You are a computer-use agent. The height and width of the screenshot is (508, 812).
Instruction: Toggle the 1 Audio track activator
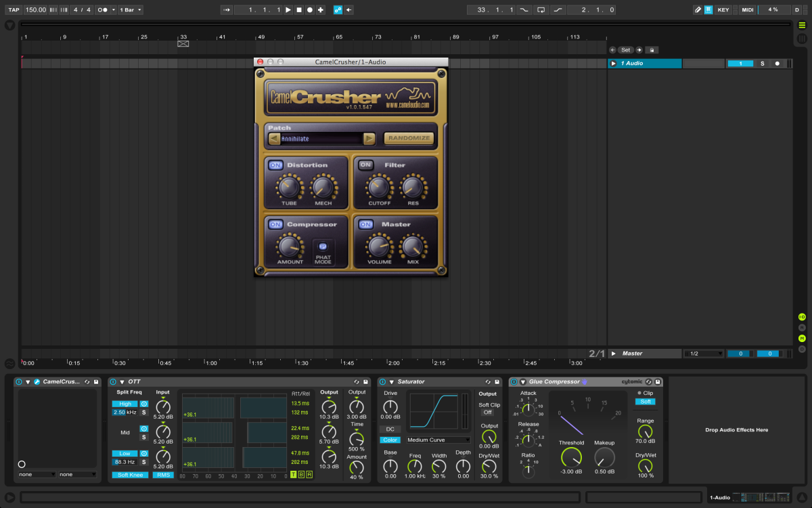[x=740, y=64]
